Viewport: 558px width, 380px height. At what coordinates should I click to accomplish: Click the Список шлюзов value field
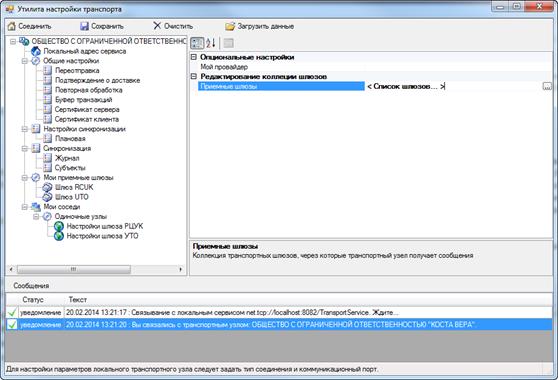[453, 86]
